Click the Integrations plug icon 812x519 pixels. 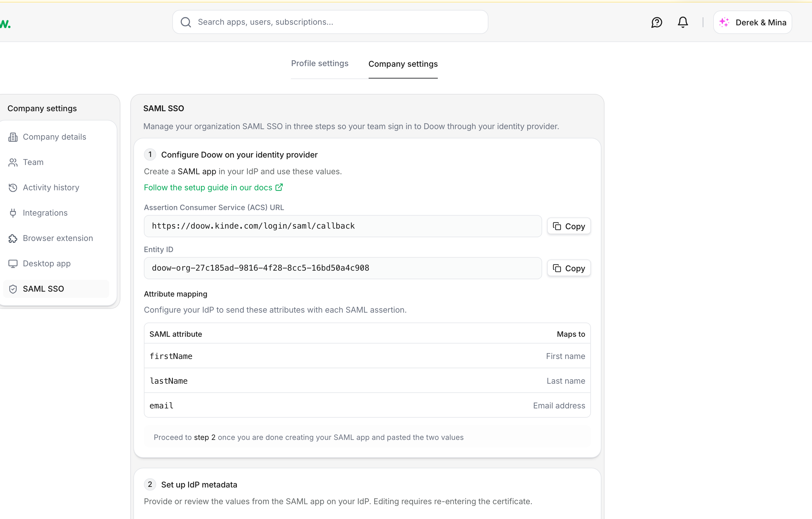click(13, 213)
